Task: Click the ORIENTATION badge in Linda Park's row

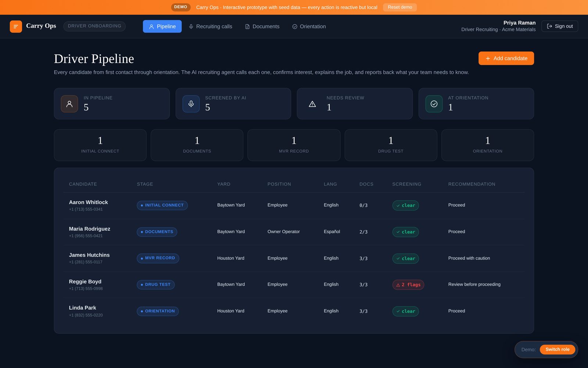Action: pos(158,311)
